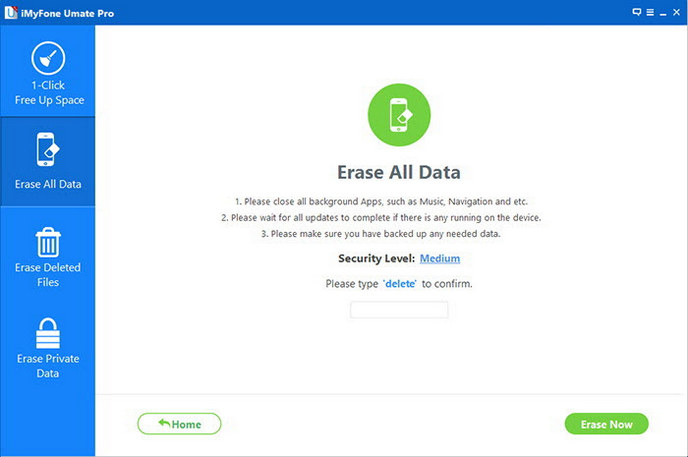Close the iMyFone Umate Pro window
The height and width of the screenshot is (457, 688).
click(x=677, y=12)
